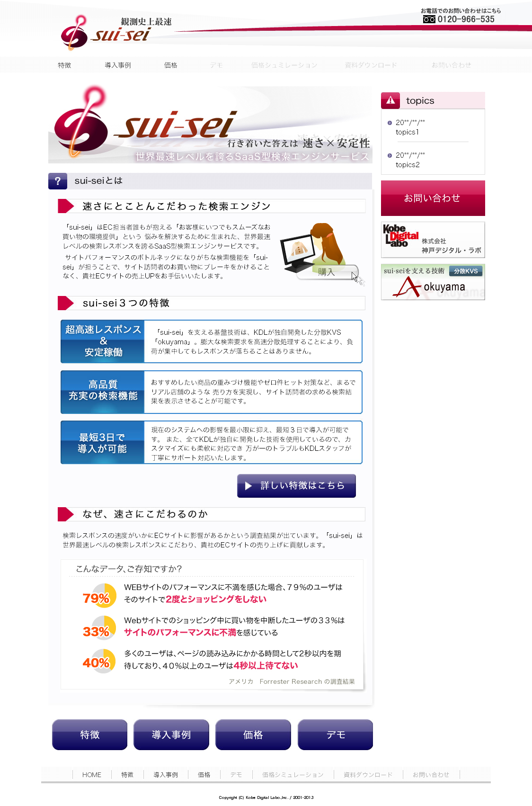Click the red text 4秒以上待てない
532x806 pixels.
pos(266,665)
